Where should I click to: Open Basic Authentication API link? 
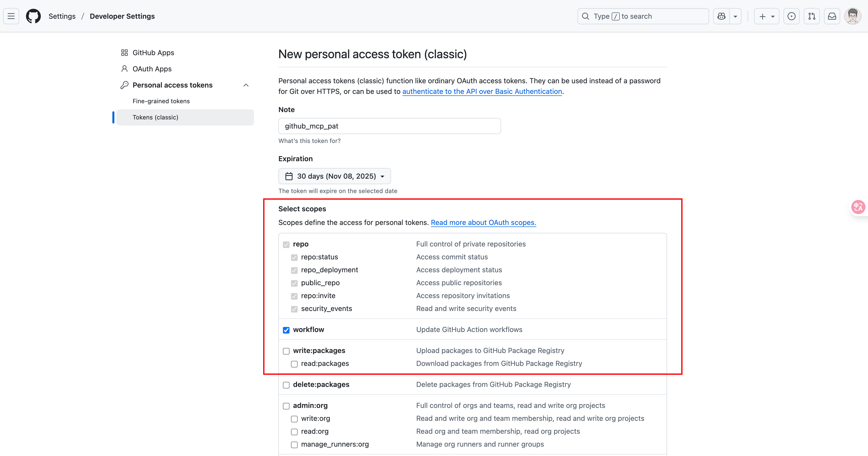pos(482,91)
